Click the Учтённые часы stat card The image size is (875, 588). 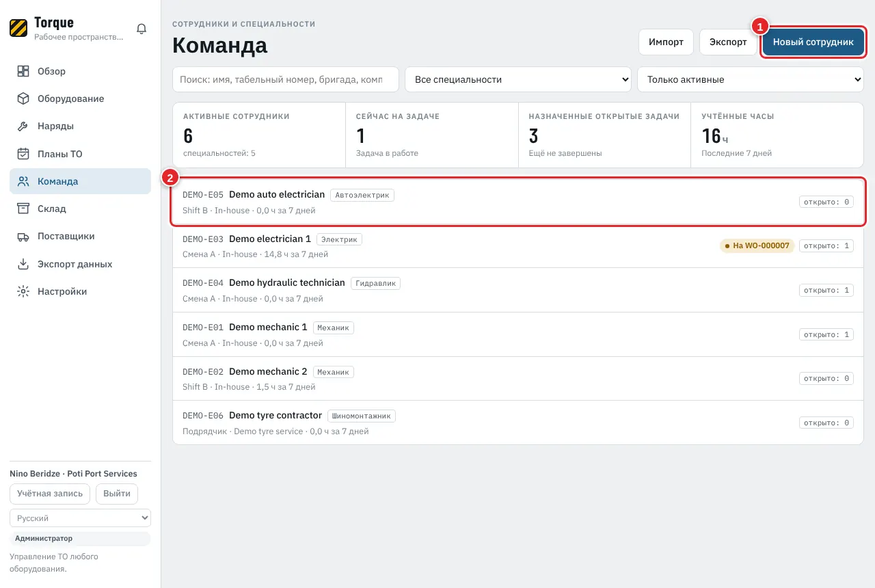point(777,135)
